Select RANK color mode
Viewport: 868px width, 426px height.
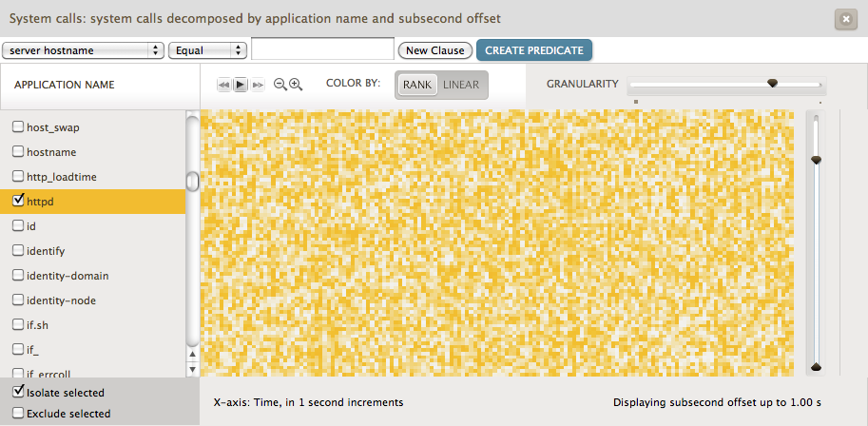pyautogui.click(x=417, y=85)
